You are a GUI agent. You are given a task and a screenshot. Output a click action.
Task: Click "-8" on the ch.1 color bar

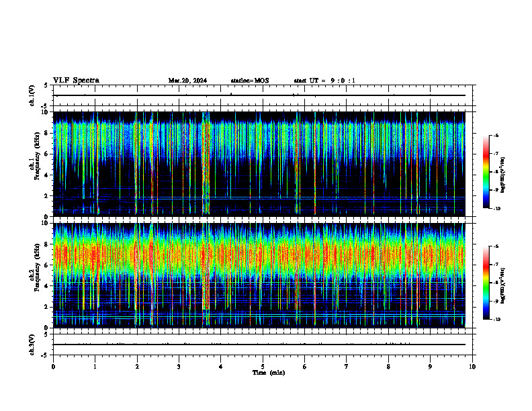(x=496, y=172)
